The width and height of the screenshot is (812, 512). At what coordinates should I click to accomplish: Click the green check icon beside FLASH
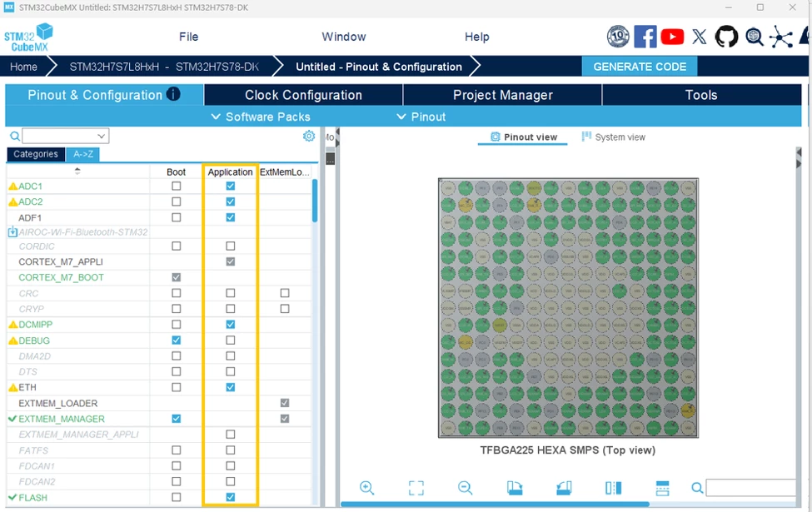pyautogui.click(x=13, y=498)
